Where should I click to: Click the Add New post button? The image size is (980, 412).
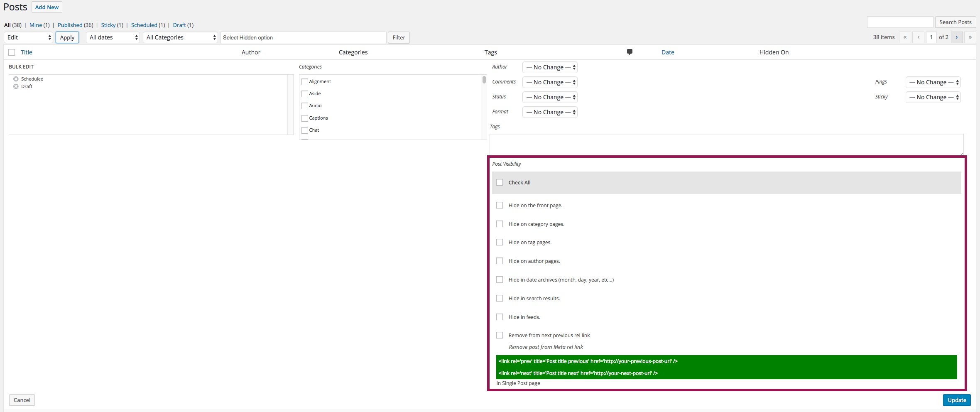[47, 7]
